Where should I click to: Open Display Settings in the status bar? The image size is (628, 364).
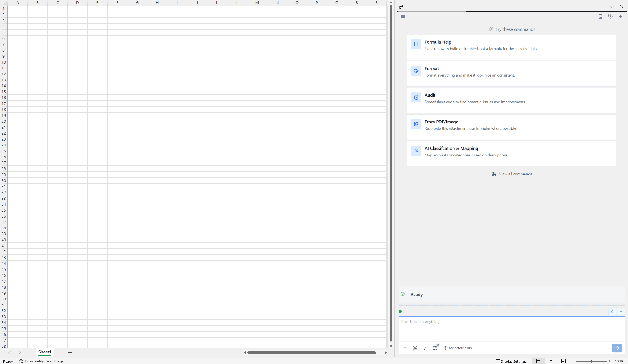[x=511, y=361]
